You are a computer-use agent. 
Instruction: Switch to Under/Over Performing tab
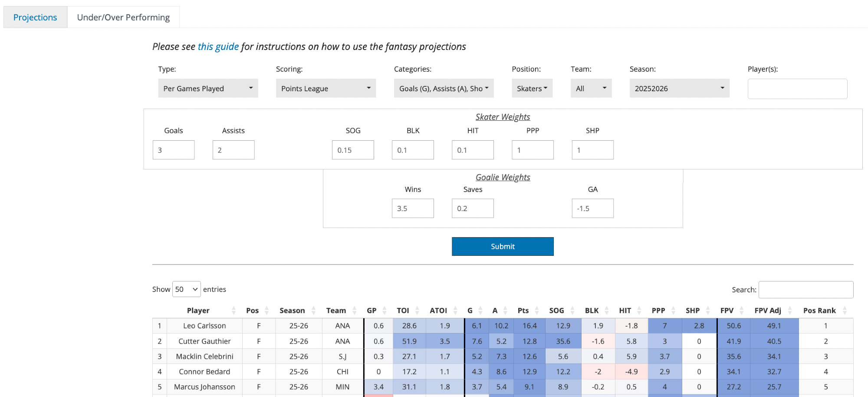123,17
